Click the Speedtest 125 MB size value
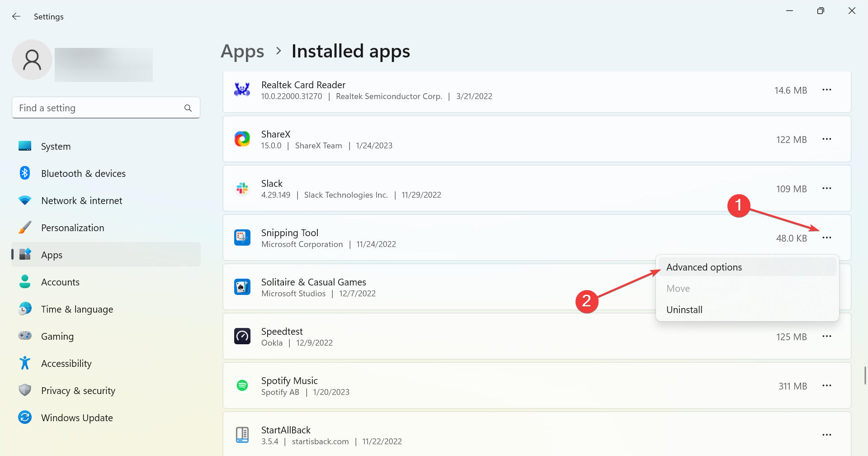 click(792, 337)
